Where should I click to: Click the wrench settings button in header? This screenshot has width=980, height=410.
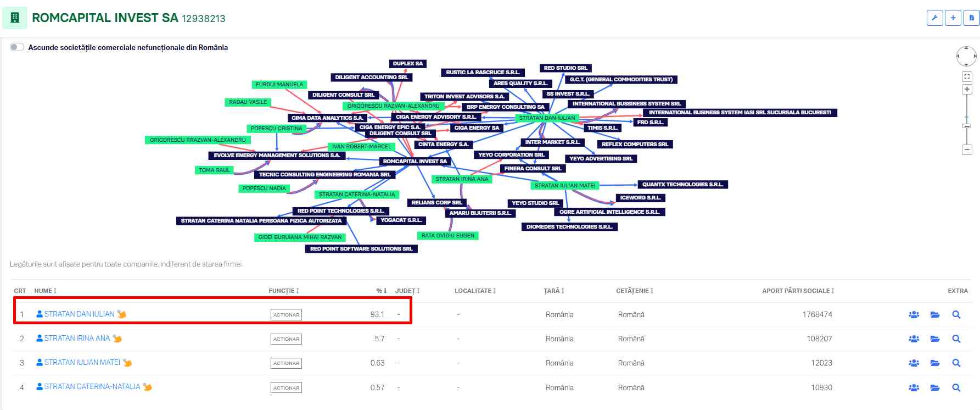(934, 18)
